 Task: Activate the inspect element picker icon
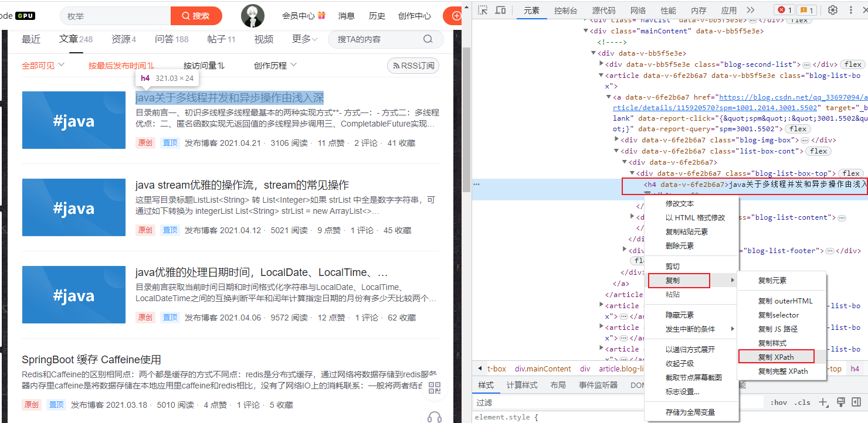(x=483, y=10)
